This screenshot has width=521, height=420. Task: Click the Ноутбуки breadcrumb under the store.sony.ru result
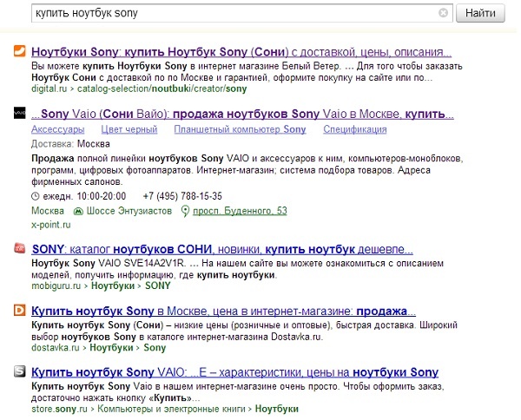[276, 409]
